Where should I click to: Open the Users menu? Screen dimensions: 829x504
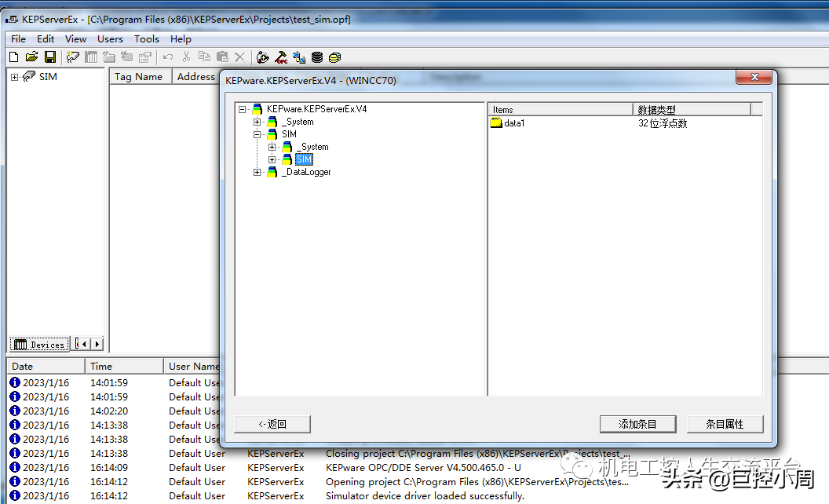[110, 38]
